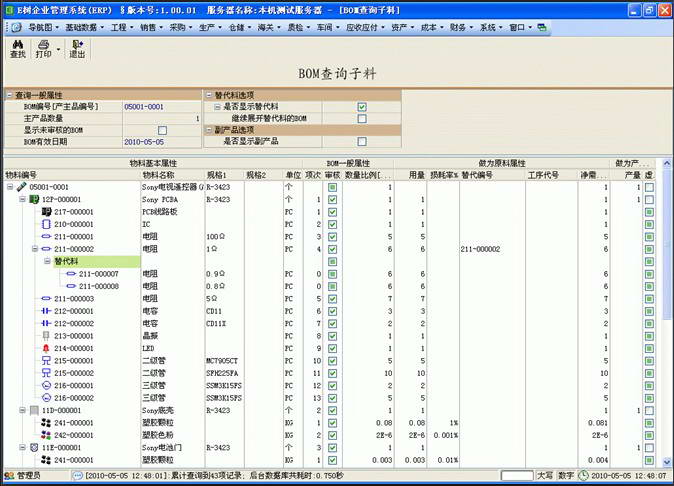This screenshot has width=674, height=486.
Task: Enable 是否显示副产品 checkbox
Action: [x=362, y=141]
